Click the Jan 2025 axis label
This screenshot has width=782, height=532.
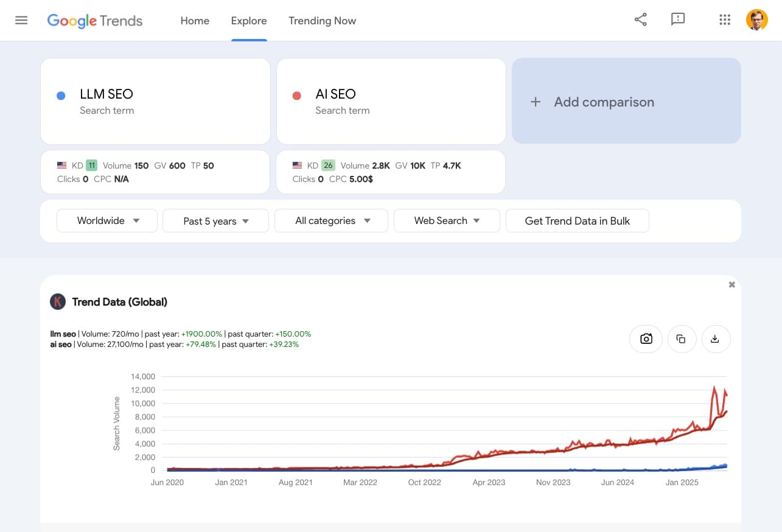click(682, 482)
